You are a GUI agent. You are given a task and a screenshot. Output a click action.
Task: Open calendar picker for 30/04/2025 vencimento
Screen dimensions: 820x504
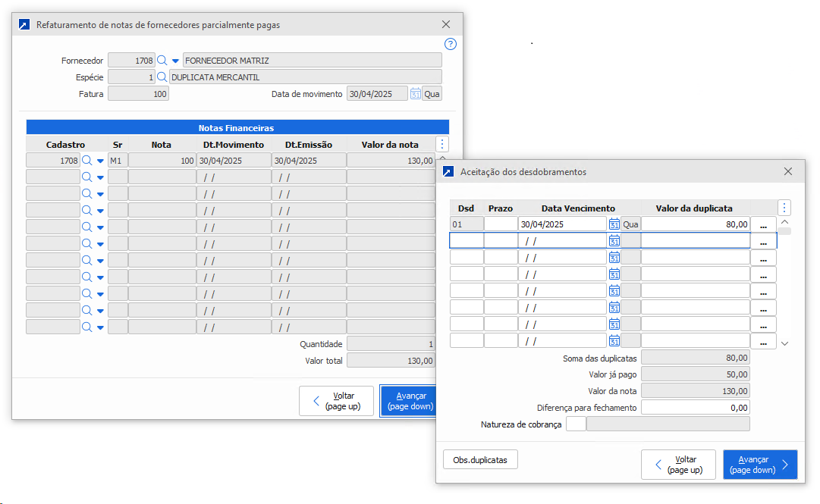click(x=614, y=224)
